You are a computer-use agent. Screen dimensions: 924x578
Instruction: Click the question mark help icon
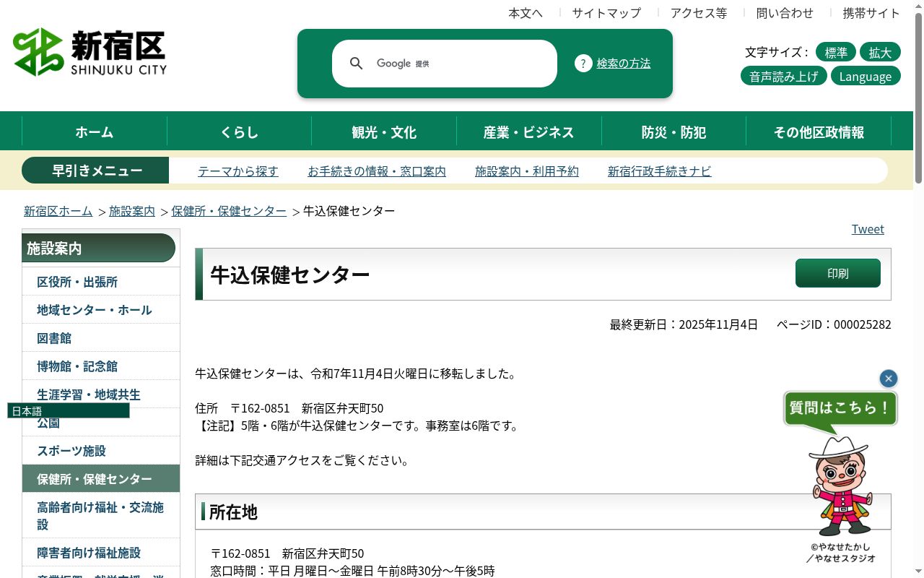tap(583, 64)
